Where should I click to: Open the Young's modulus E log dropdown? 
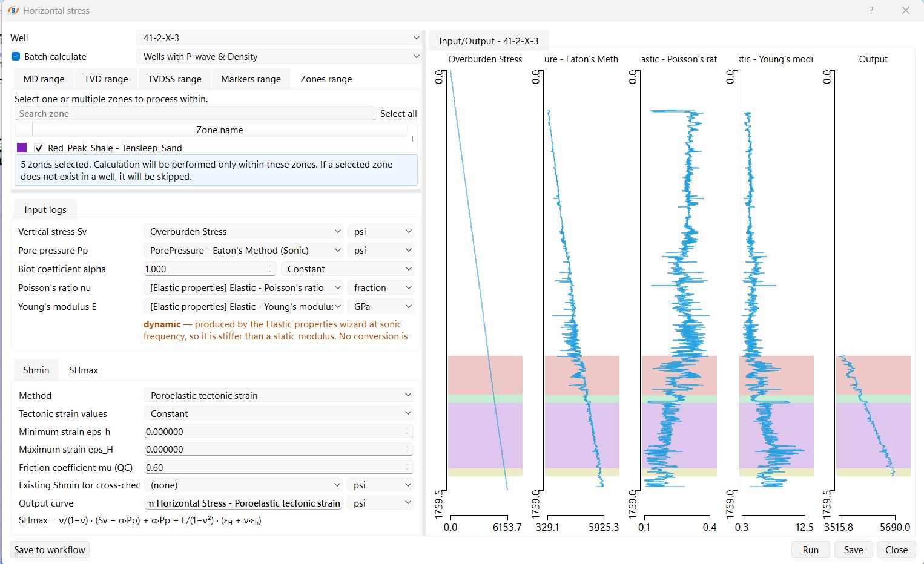coord(243,307)
